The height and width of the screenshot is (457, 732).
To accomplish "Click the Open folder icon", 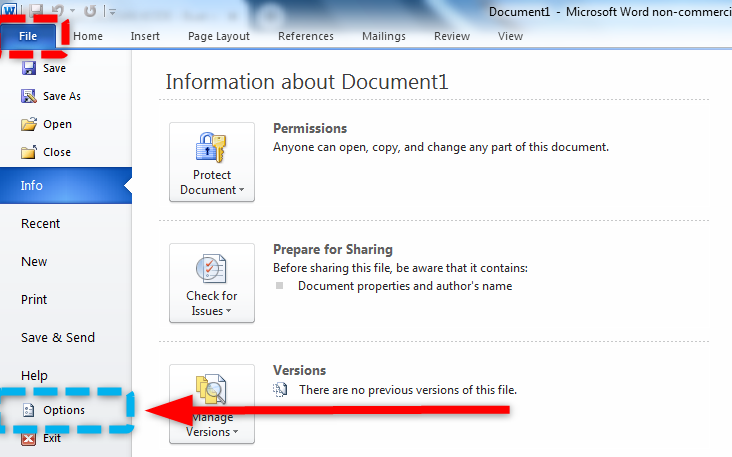I will (x=29, y=124).
